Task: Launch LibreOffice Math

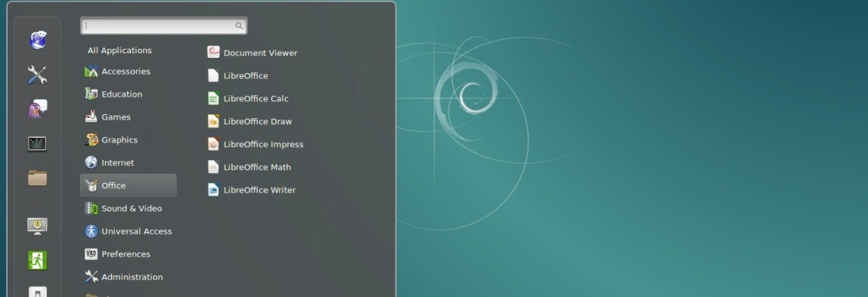Action: click(249, 167)
